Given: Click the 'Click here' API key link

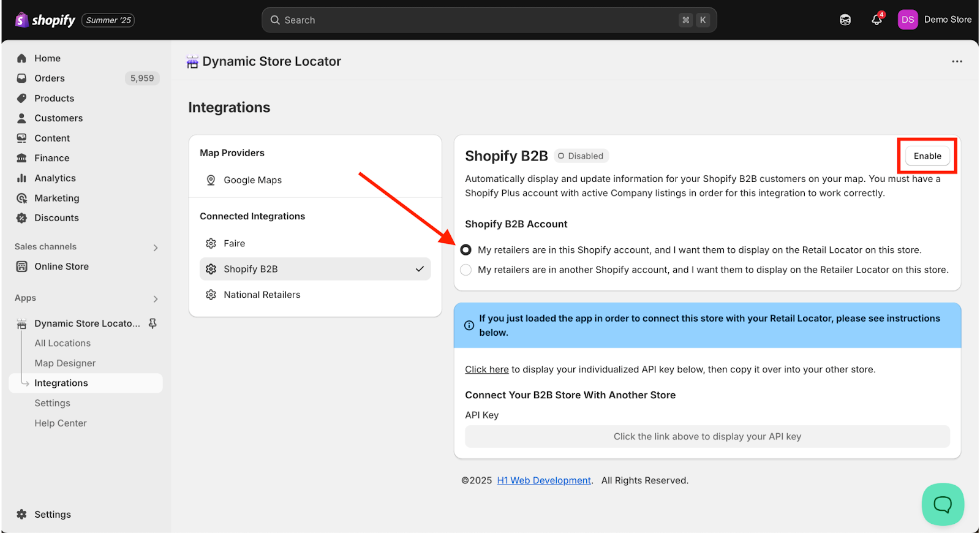Looking at the screenshot, I should [487, 369].
